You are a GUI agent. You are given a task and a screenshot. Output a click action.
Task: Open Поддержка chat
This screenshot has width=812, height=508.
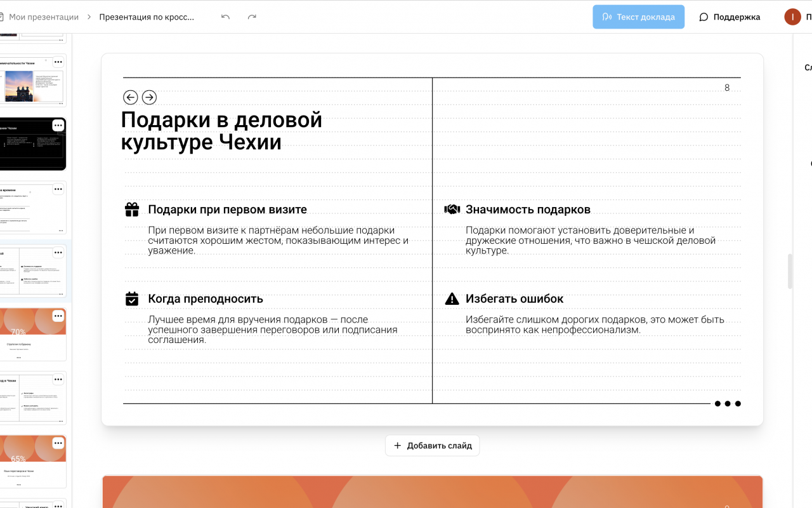[x=730, y=17]
